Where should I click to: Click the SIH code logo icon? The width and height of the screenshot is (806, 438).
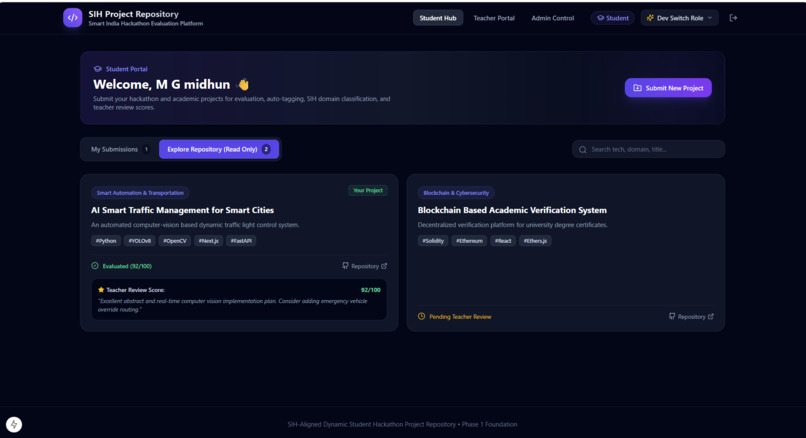(x=72, y=17)
